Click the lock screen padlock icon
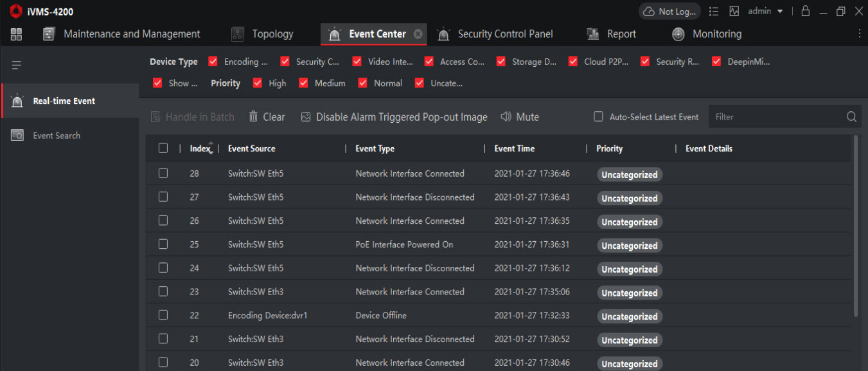The width and height of the screenshot is (868, 371). tap(806, 12)
